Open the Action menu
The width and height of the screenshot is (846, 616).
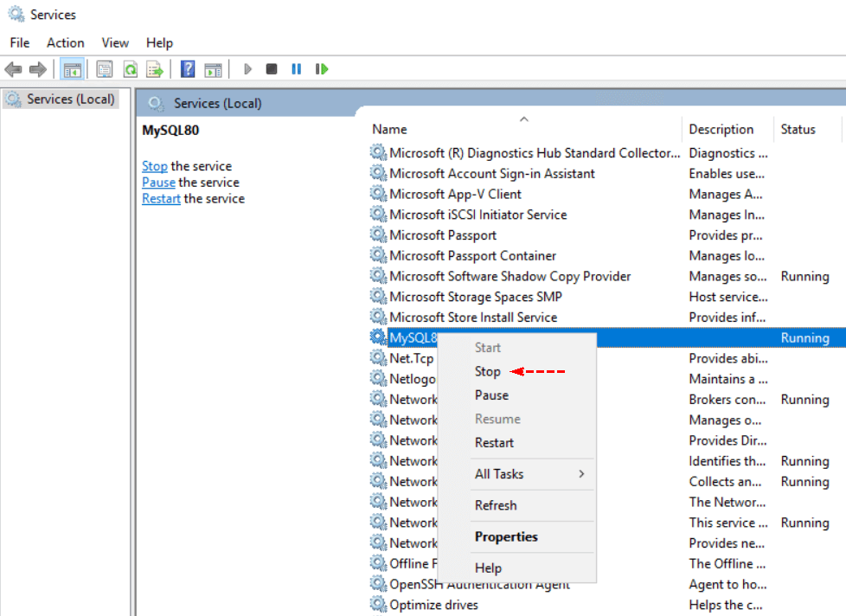[66, 42]
